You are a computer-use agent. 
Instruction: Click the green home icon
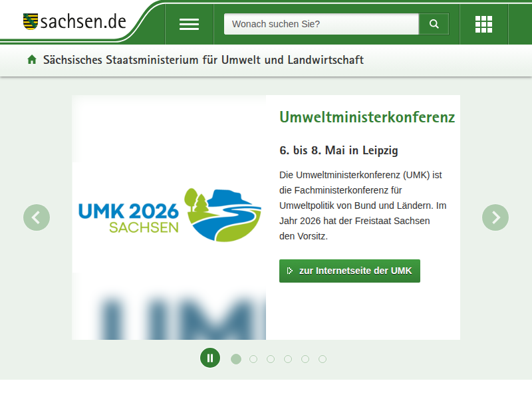(32, 60)
